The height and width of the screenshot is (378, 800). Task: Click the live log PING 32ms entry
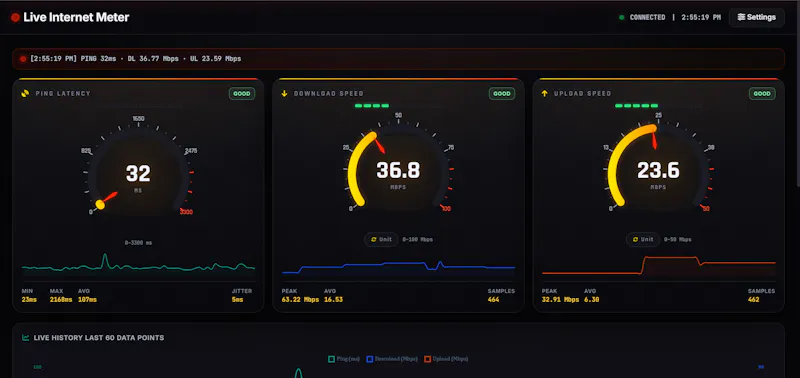(x=99, y=59)
